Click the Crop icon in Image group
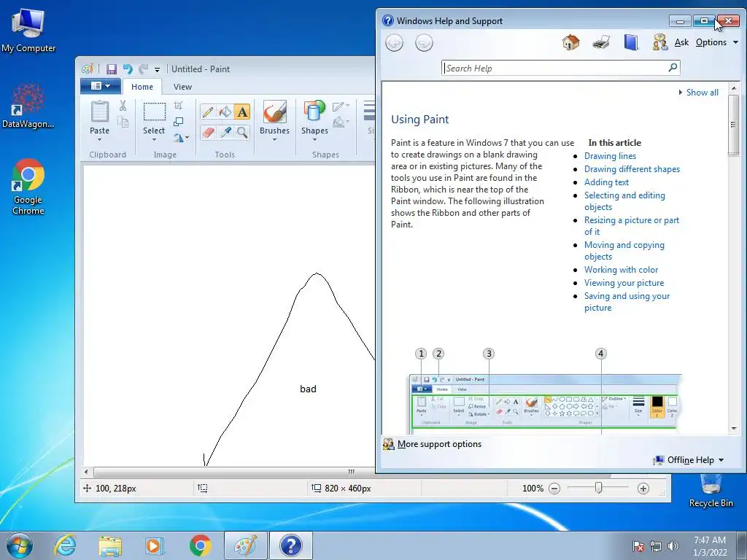 tap(178, 106)
